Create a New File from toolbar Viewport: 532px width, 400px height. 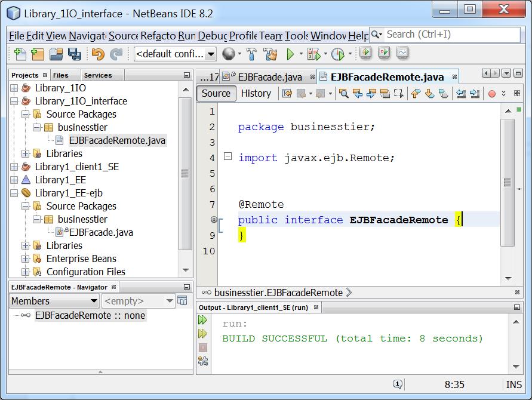click(x=20, y=54)
